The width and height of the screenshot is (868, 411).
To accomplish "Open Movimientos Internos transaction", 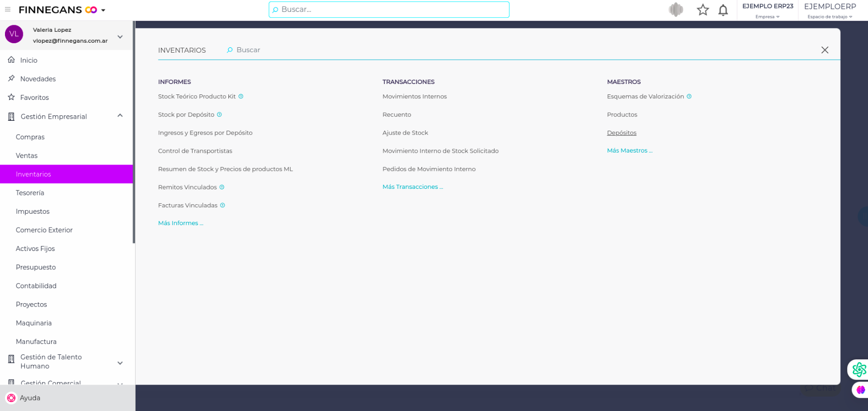I will (x=415, y=96).
